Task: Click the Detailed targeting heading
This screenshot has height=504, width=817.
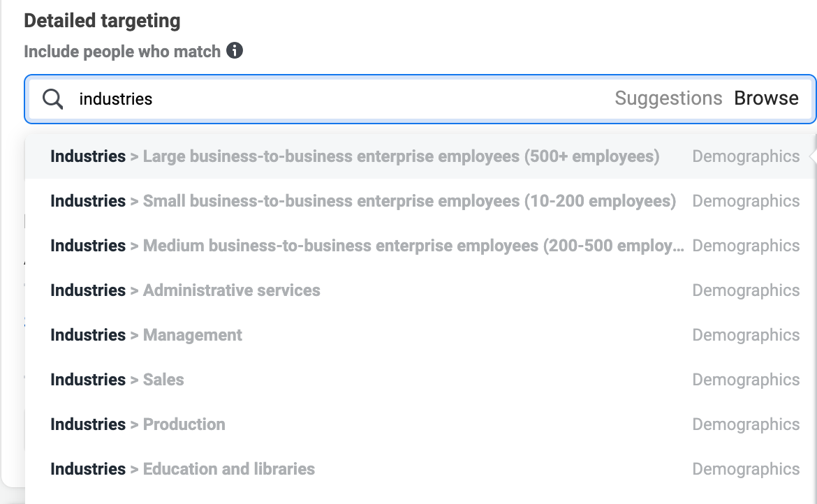Action: point(102,21)
